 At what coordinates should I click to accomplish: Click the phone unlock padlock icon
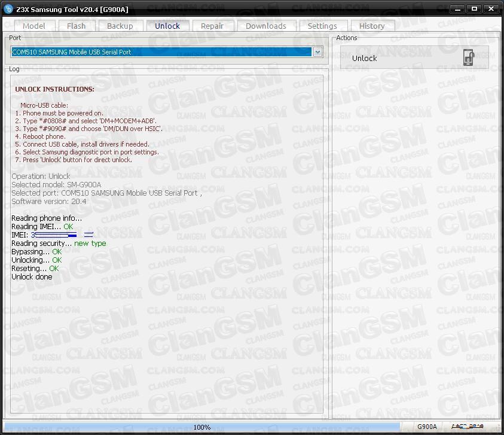click(469, 57)
